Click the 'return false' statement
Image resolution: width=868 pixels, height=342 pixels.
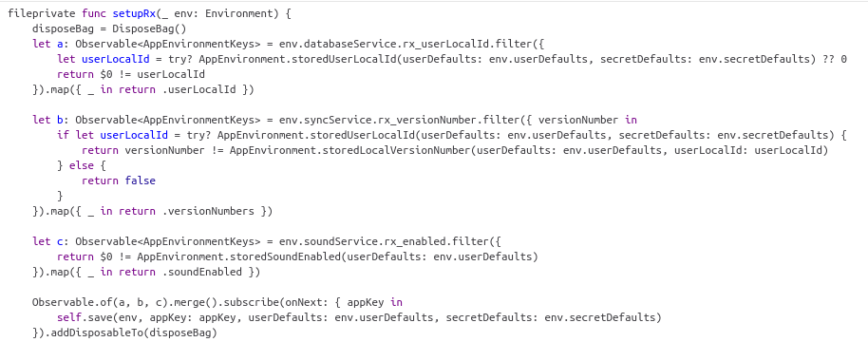pyautogui.click(x=119, y=180)
